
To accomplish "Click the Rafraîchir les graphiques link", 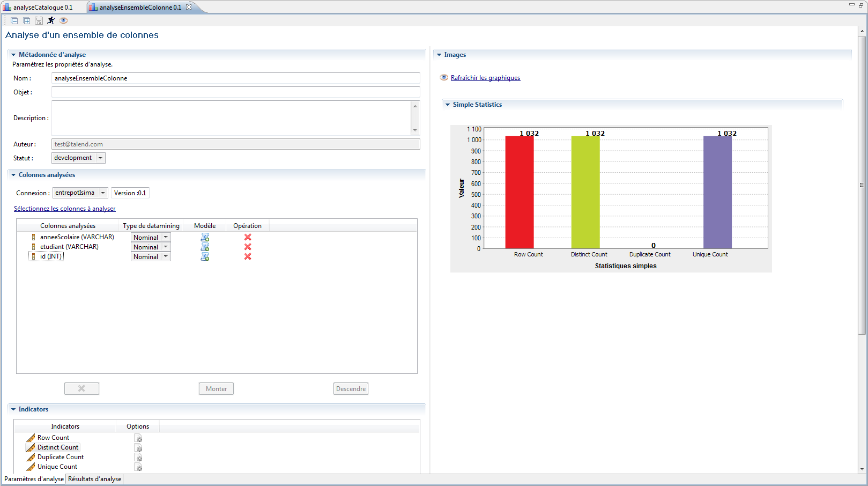I will 485,78.
